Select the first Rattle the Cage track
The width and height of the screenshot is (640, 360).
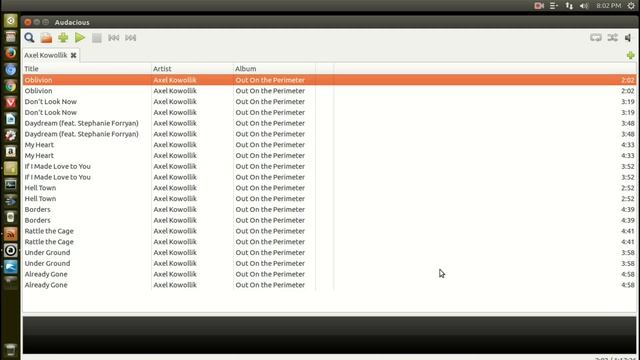click(329, 231)
